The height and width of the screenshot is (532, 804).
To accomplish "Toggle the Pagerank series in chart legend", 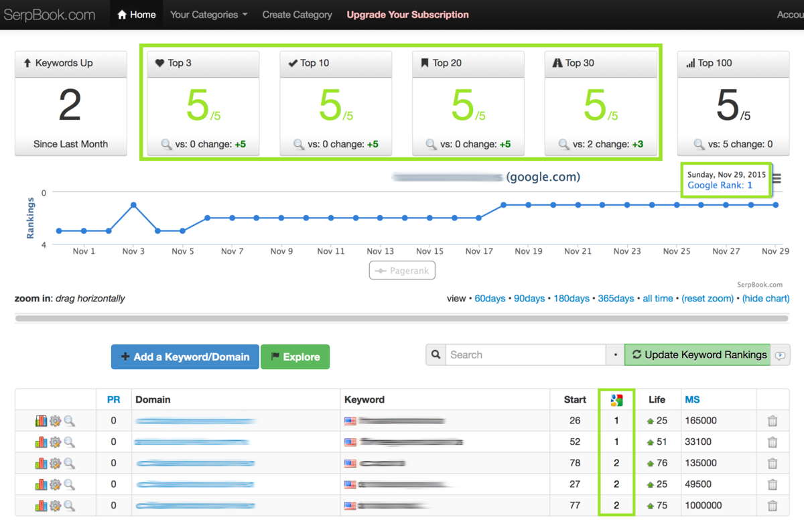I will pyautogui.click(x=402, y=271).
